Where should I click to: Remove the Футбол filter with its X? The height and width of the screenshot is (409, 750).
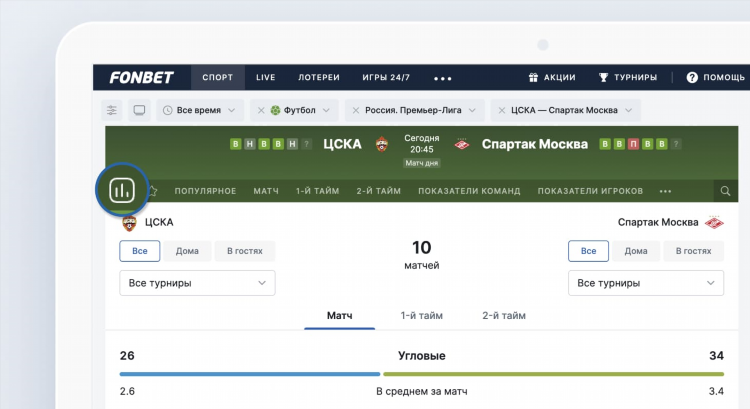[261, 110]
